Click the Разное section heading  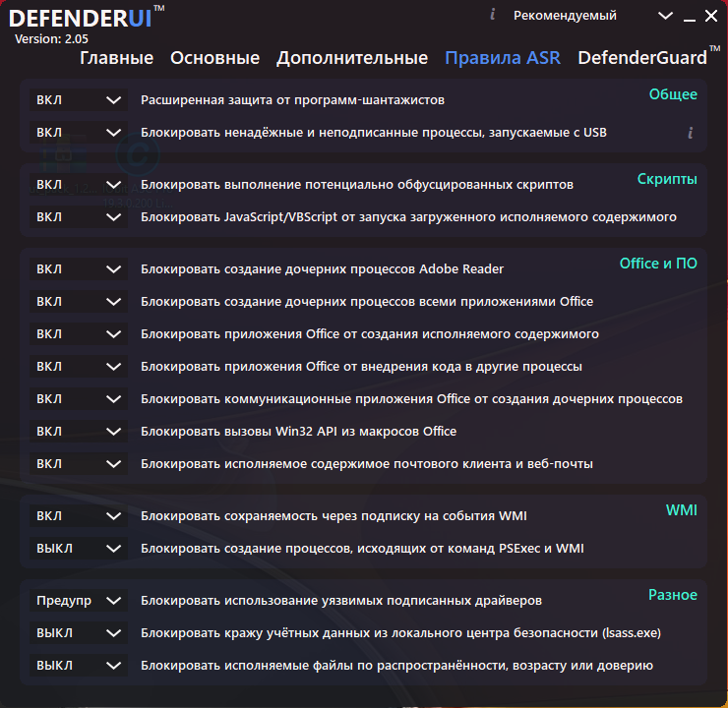(x=673, y=595)
